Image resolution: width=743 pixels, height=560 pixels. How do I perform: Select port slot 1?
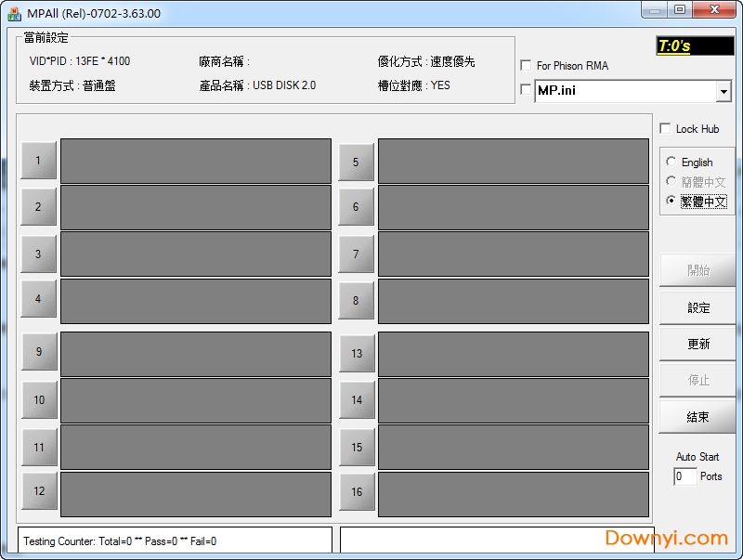tap(38, 160)
